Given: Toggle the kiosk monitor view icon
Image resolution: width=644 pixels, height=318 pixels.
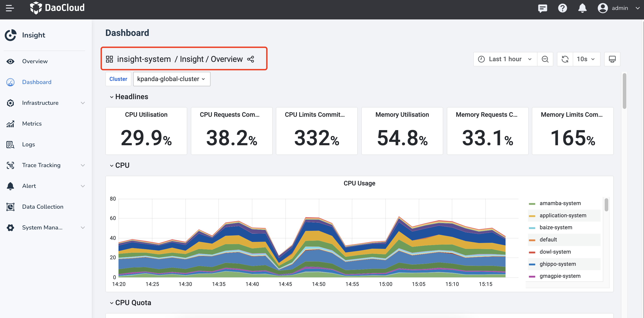Looking at the screenshot, I should click(x=612, y=59).
